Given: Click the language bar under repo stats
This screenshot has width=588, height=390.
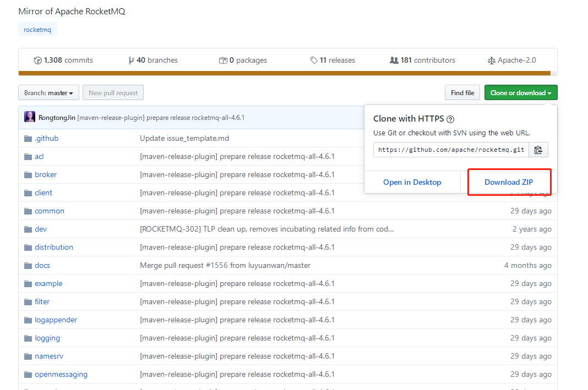Looking at the screenshot, I should [x=285, y=73].
